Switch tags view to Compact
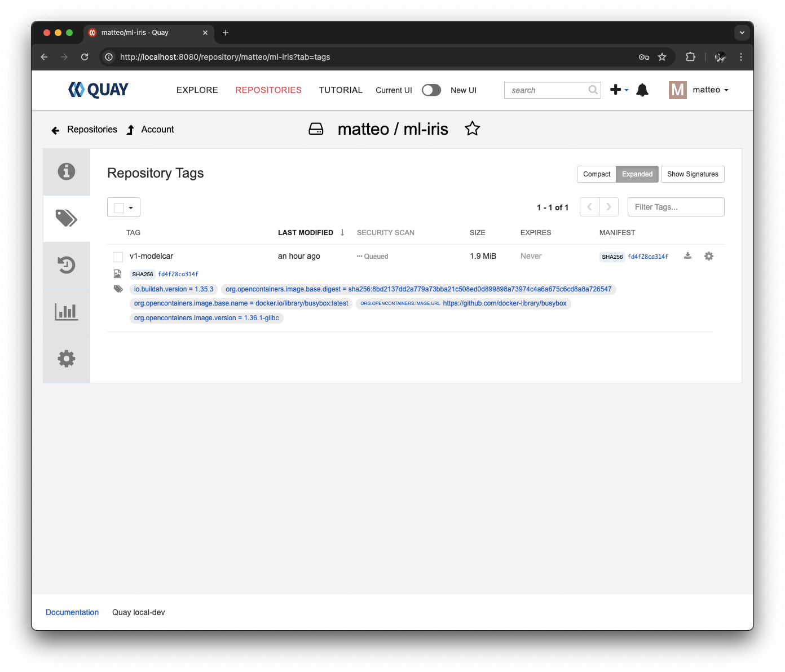The width and height of the screenshot is (785, 672). point(596,174)
